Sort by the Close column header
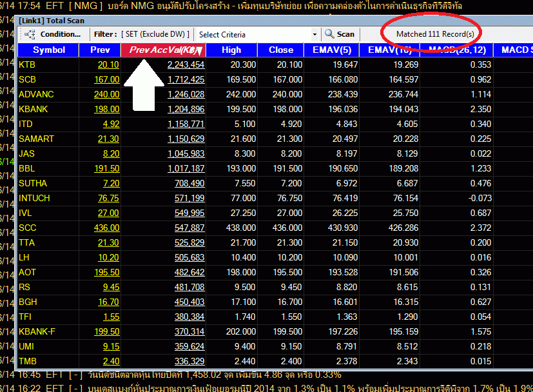Screen dimensions: 533x392 [x=281, y=50]
